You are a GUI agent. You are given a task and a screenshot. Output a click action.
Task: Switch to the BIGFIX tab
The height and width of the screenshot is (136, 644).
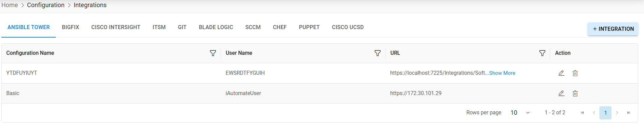pyautogui.click(x=70, y=27)
